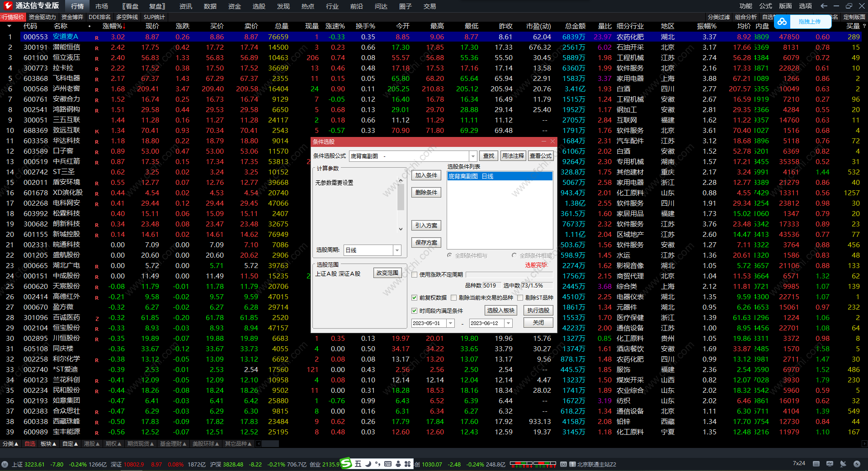Expand the 期权 bottom tab menu
Screen dimensions: 868x471
pos(113,444)
